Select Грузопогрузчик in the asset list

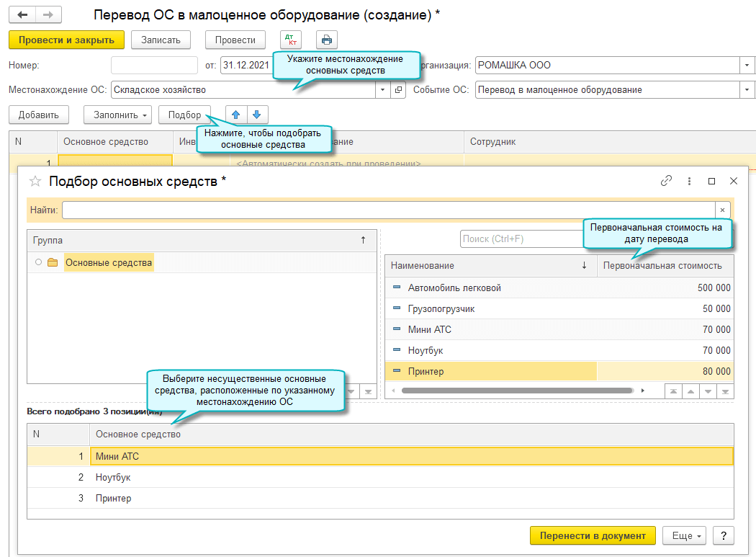441,308
